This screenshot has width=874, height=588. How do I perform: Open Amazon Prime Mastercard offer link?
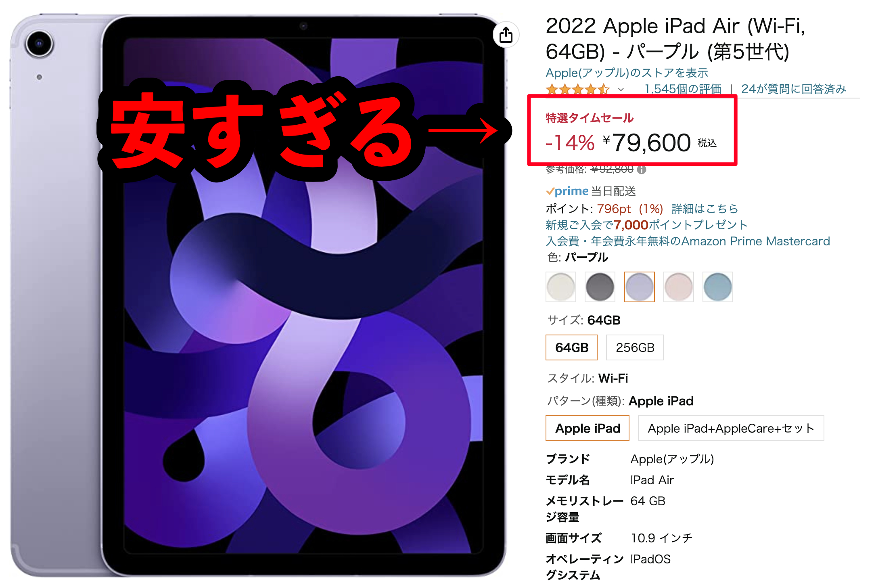[x=688, y=241]
